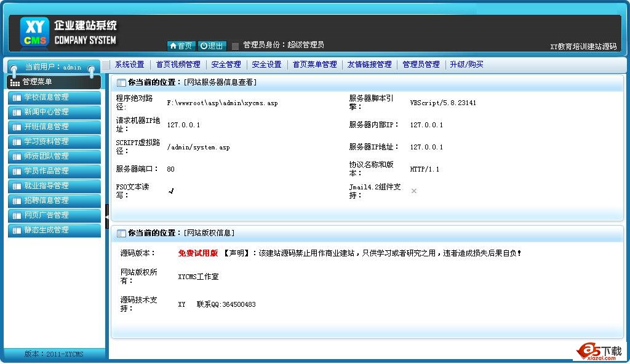Viewport: 630px width, 364px height.
Task: Click the Jmail4.2组件支持 cross mark
Action: coord(414,191)
